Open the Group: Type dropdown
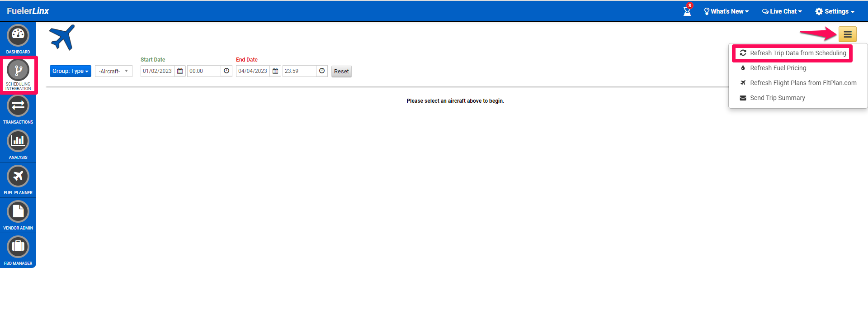 pos(71,71)
